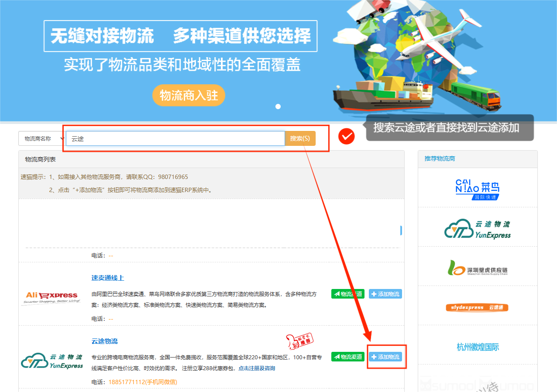
Task: Click the 物流商列表 panel header
Action: (x=211, y=159)
